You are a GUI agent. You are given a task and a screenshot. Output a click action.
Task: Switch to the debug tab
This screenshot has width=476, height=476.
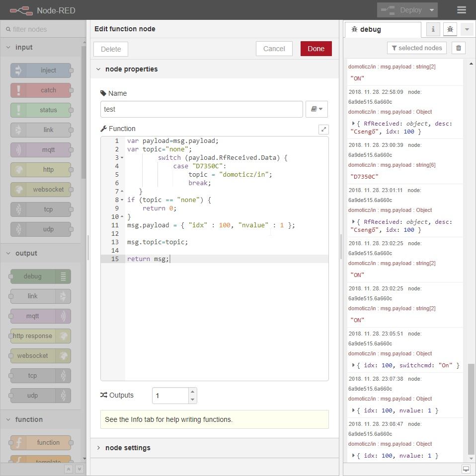[383, 29]
